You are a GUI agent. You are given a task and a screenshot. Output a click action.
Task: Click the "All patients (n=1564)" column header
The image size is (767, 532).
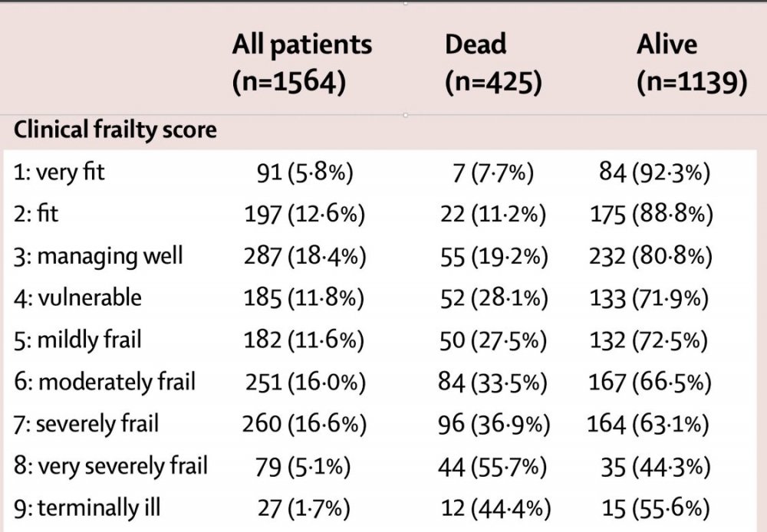(301, 63)
